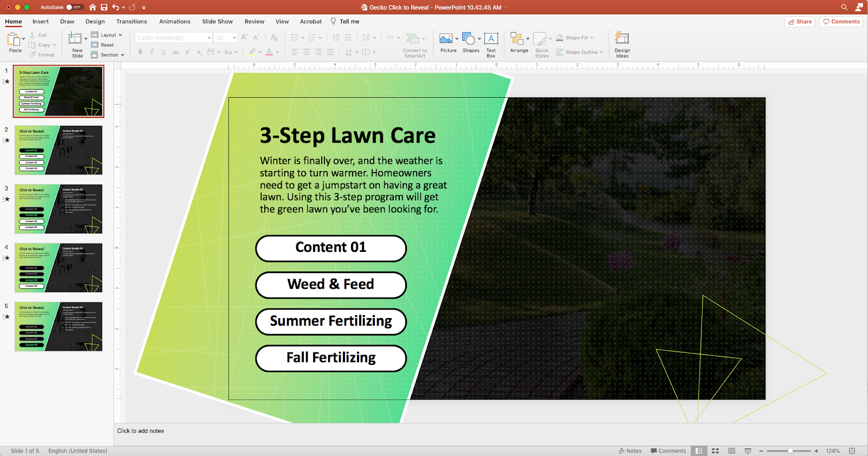Click the Tell me search box
The image size is (868, 456).
pos(345,22)
